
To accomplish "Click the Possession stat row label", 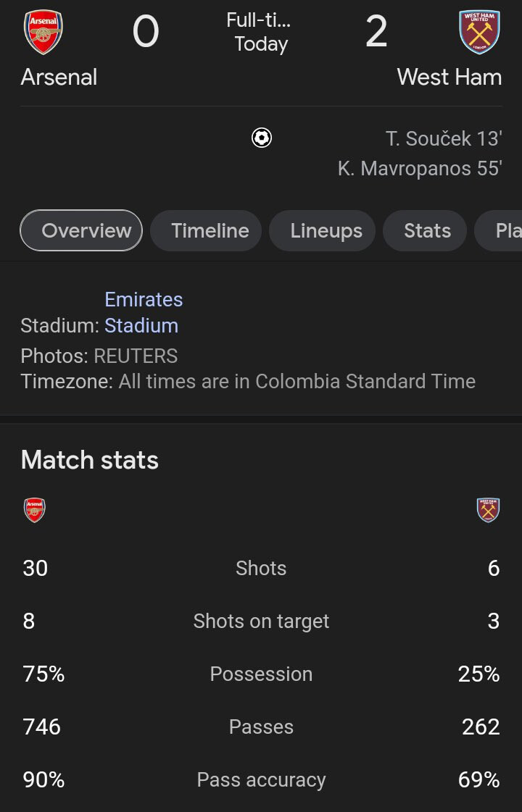I will pyautogui.click(x=261, y=674).
